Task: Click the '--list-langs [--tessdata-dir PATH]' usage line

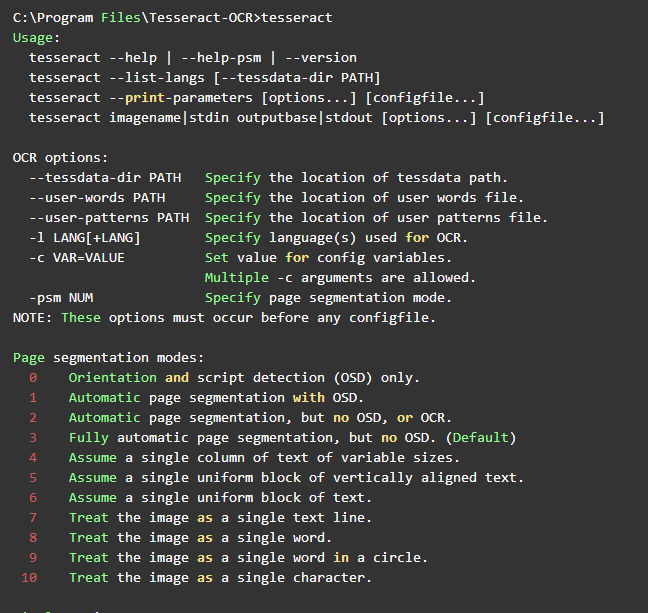Action: click(x=204, y=78)
